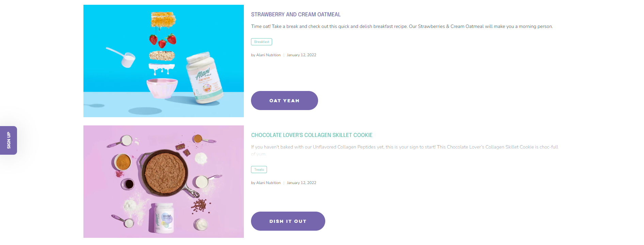Select the Breakfast category tag
The image size is (644, 245).
(262, 42)
